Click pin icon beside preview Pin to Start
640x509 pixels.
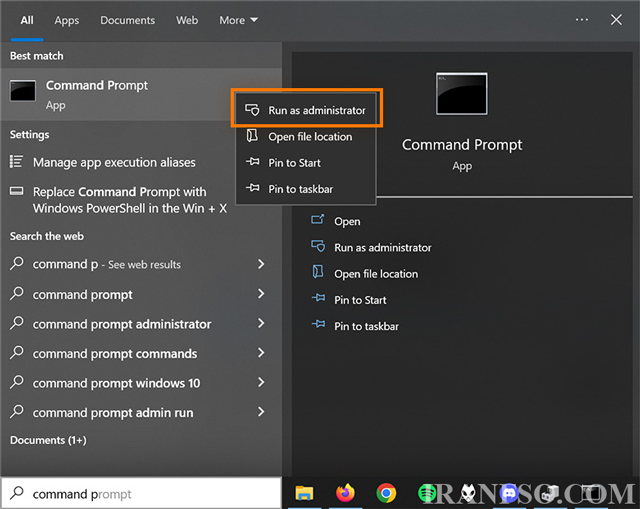click(318, 298)
